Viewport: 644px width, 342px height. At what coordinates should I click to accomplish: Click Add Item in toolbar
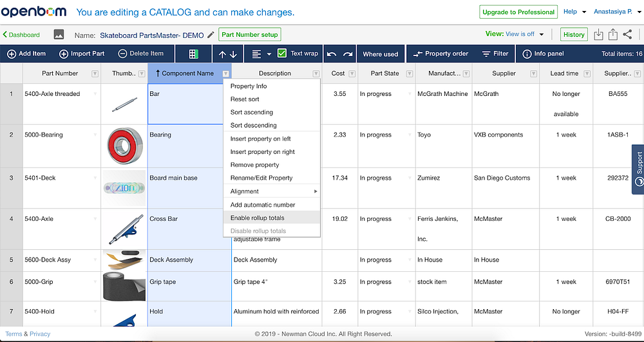(26, 54)
